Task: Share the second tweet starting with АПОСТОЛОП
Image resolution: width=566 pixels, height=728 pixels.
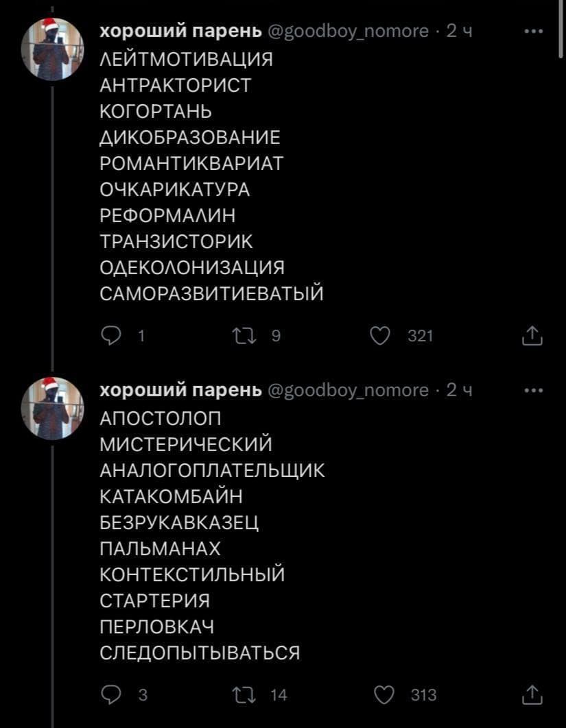Action: click(x=532, y=694)
